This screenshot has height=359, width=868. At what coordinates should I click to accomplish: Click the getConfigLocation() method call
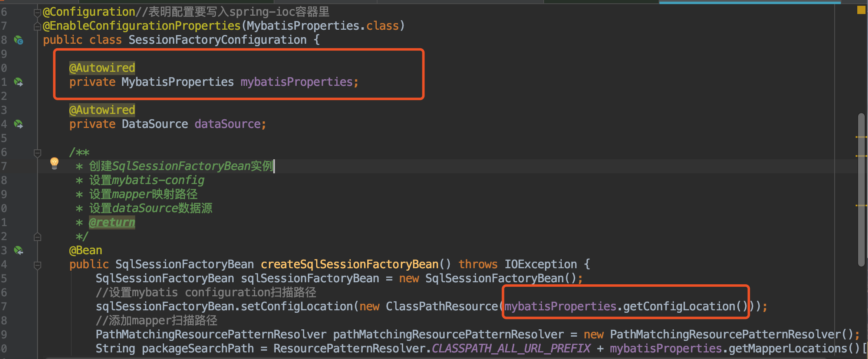(685, 307)
